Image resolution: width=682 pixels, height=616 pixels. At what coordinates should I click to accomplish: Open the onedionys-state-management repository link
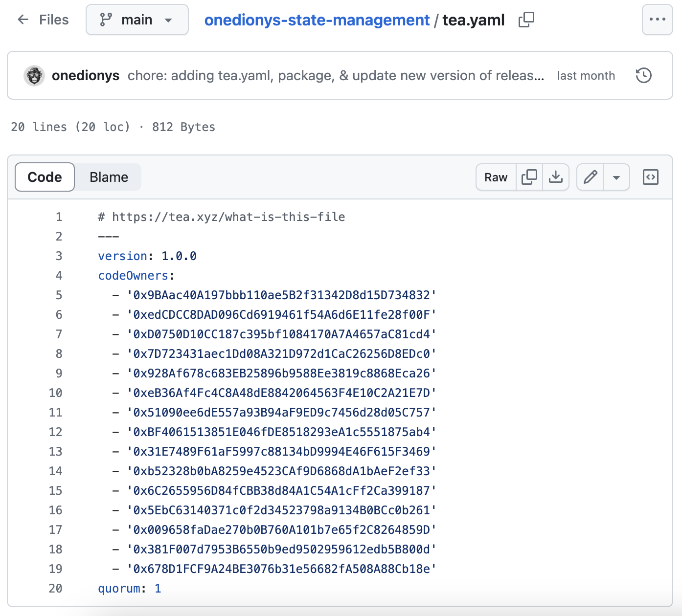pos(317,20)
